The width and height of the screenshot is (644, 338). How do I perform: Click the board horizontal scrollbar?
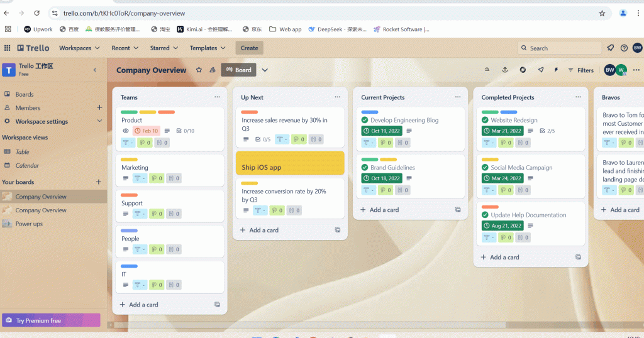309,325
